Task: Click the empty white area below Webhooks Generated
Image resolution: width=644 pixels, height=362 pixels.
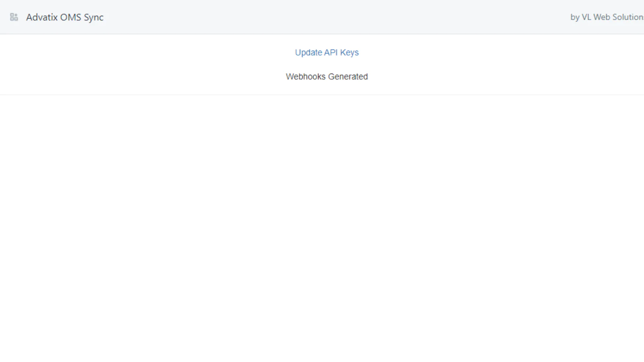Action: (x=322, y=225)
